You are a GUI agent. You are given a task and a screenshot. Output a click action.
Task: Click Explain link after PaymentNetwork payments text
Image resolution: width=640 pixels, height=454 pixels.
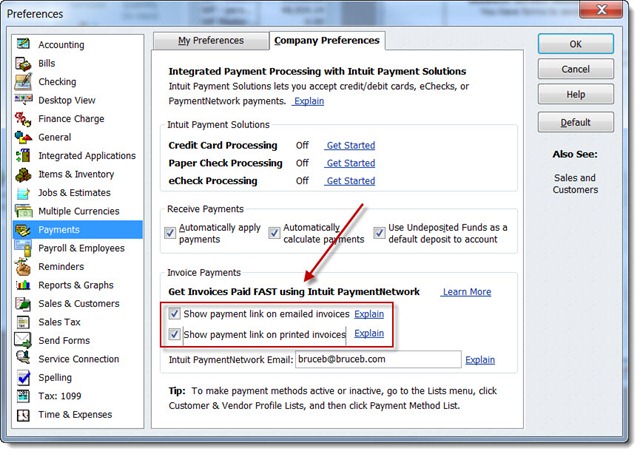(x=309, y=101)
